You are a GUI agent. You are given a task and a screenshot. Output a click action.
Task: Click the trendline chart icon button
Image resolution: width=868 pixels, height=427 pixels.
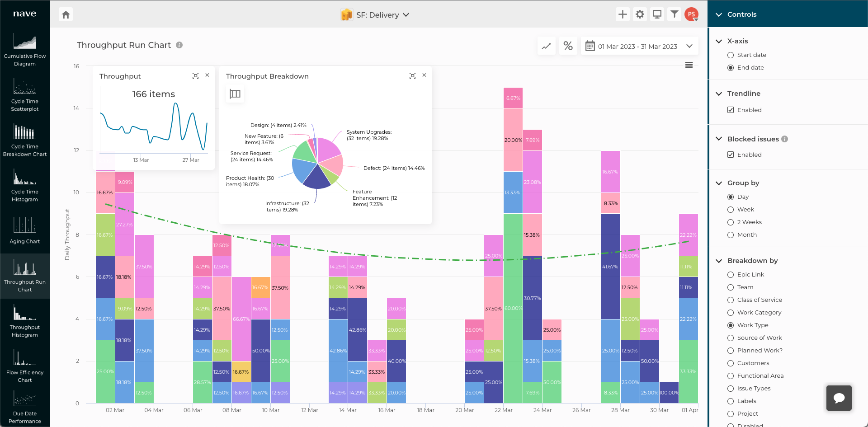tap(547, 46)
